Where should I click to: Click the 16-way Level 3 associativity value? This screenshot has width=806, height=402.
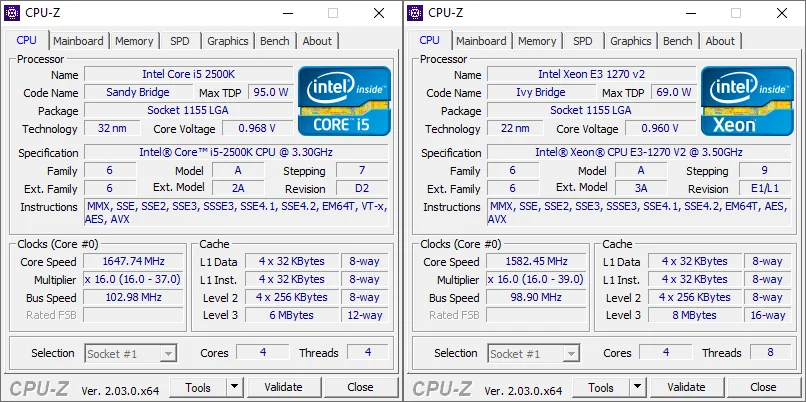click(x=767, y=315)
